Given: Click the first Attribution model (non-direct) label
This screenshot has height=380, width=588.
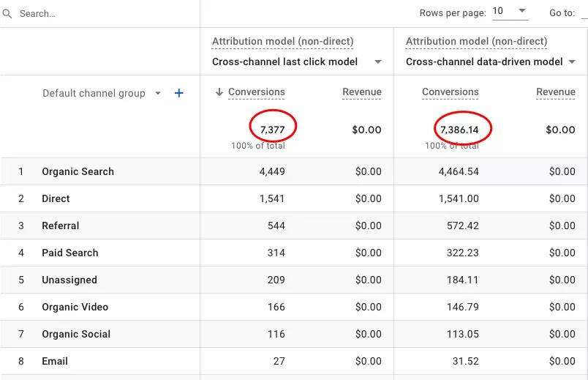Looking at the screenshot, I should point(283,41).
